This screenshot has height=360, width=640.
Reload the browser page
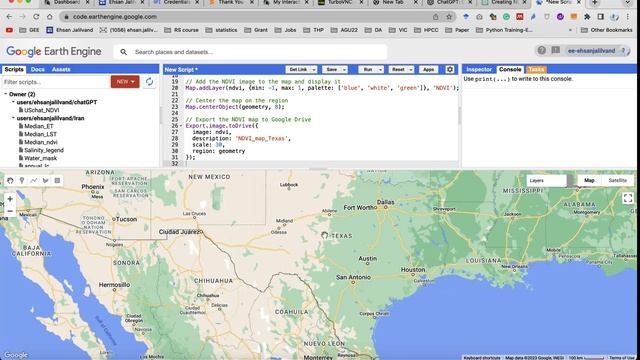(x=36, y=17)
